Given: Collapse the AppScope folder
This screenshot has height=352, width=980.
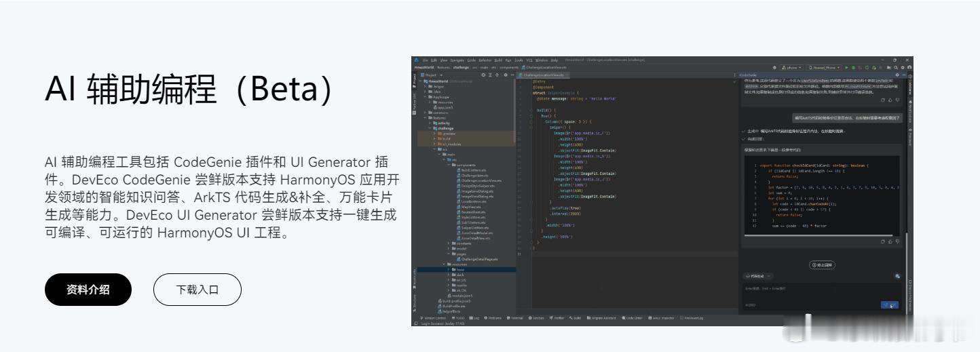Looking at the screenshot, I should tap(425, 97).
